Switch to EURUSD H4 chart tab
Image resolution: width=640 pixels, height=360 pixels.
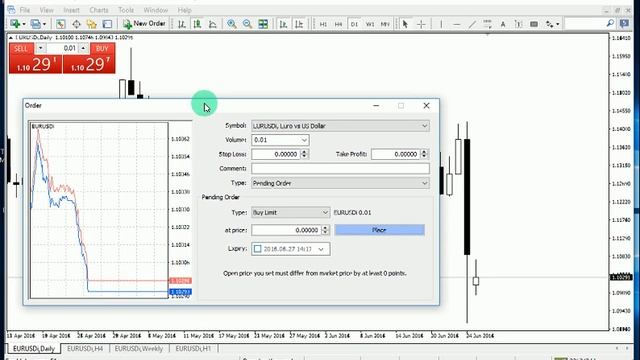pos(85,349)
